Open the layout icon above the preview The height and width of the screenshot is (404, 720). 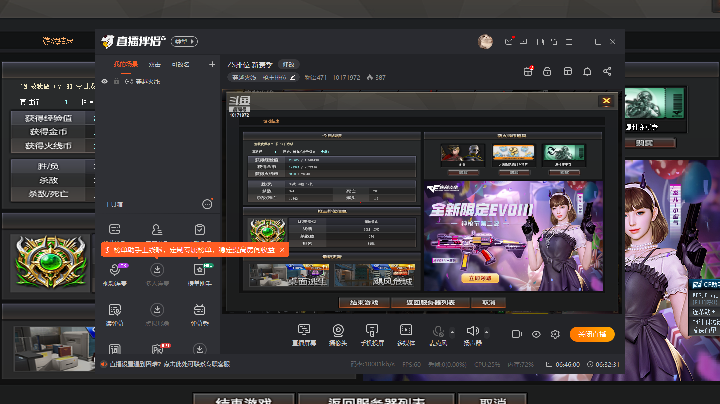(x=568, y=71)
